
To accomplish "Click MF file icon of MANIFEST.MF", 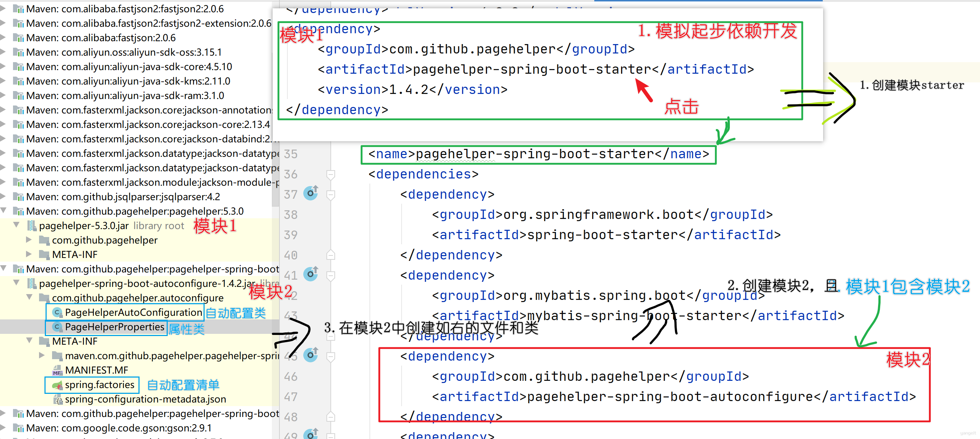I will tap(57, 370).
